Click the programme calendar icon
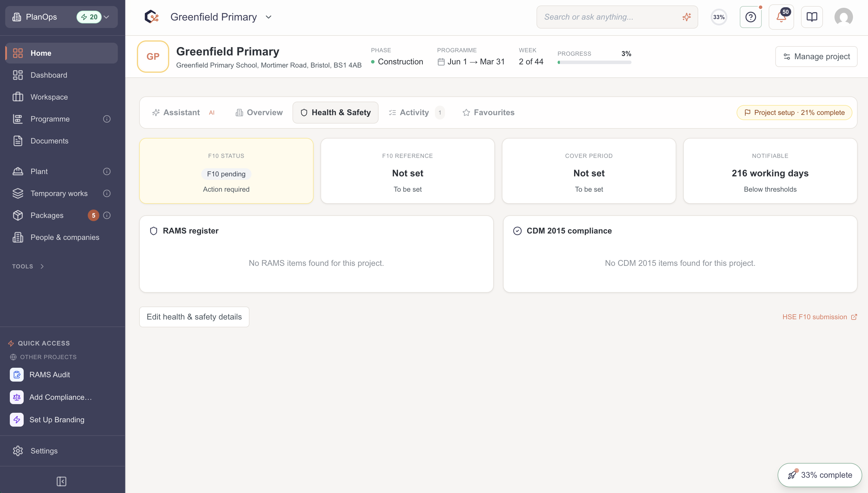 [441, 62]
